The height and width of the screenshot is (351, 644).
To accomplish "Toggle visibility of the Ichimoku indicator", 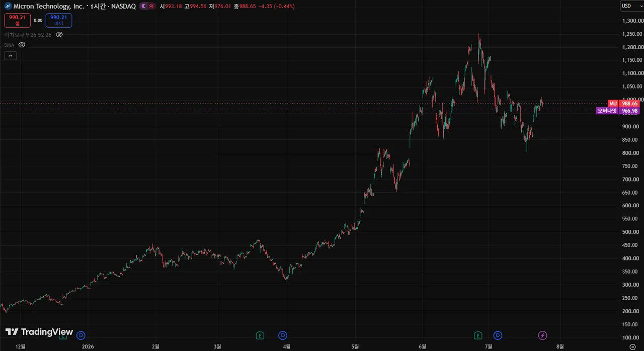I will [x=59, y=35].
